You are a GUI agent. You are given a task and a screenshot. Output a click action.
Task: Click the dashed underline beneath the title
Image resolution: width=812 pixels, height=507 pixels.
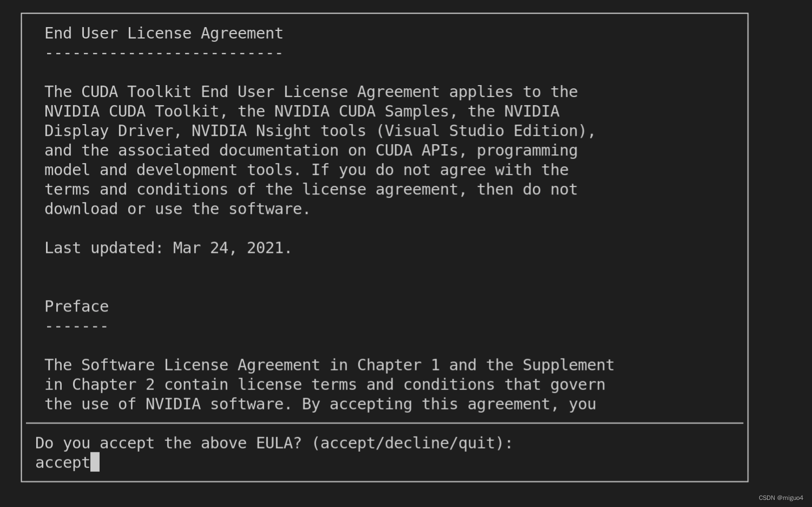click(163, 53)
